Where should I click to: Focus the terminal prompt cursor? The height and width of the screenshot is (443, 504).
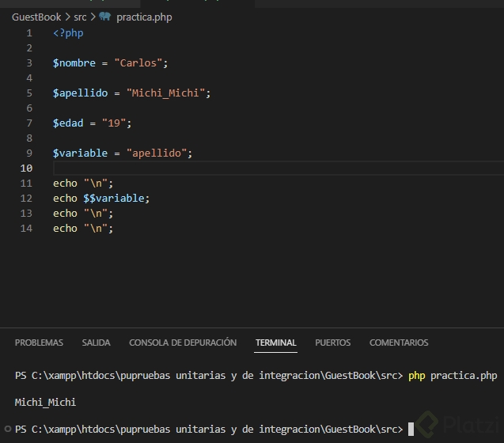pos(411,430)
